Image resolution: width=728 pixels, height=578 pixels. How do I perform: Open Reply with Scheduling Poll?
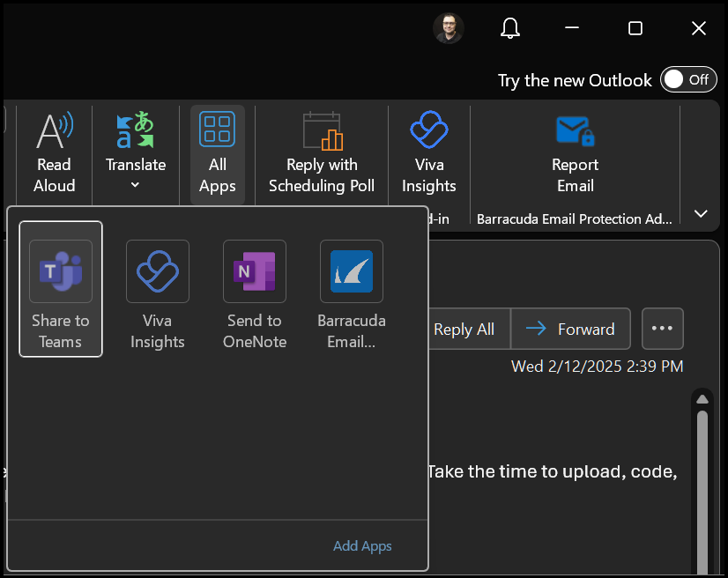(322, 153)
